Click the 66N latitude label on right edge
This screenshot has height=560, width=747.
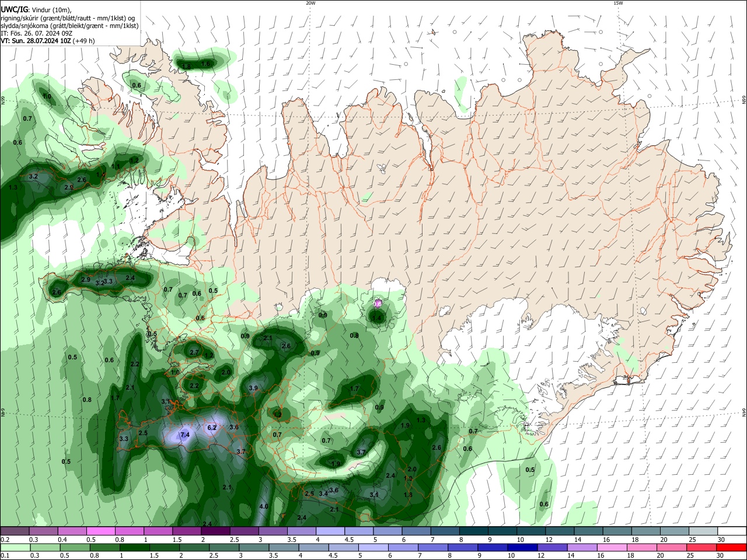[x=744, y=100]
